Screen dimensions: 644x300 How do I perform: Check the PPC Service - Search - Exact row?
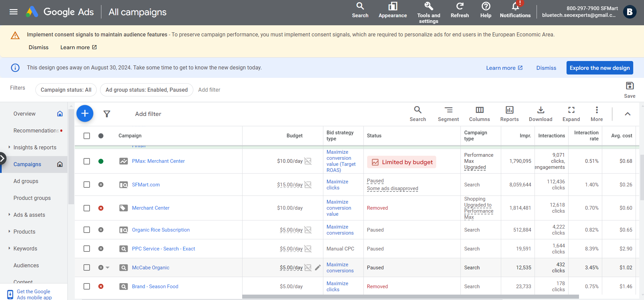87,249
